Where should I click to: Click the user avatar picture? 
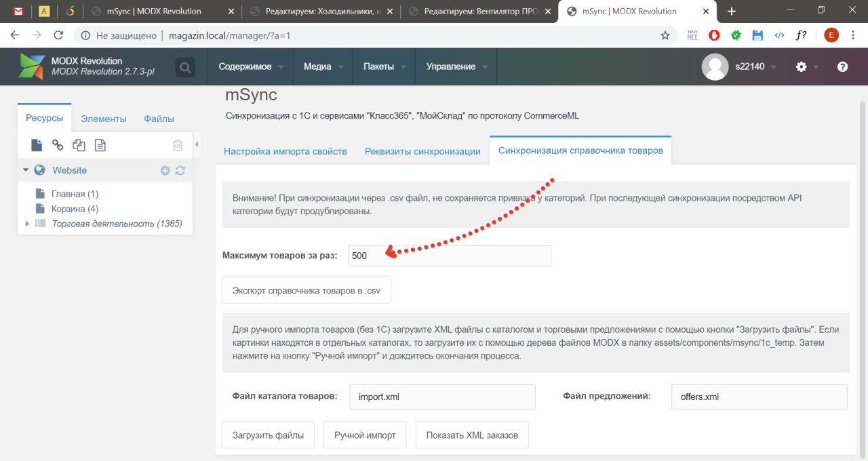[715, 66]
